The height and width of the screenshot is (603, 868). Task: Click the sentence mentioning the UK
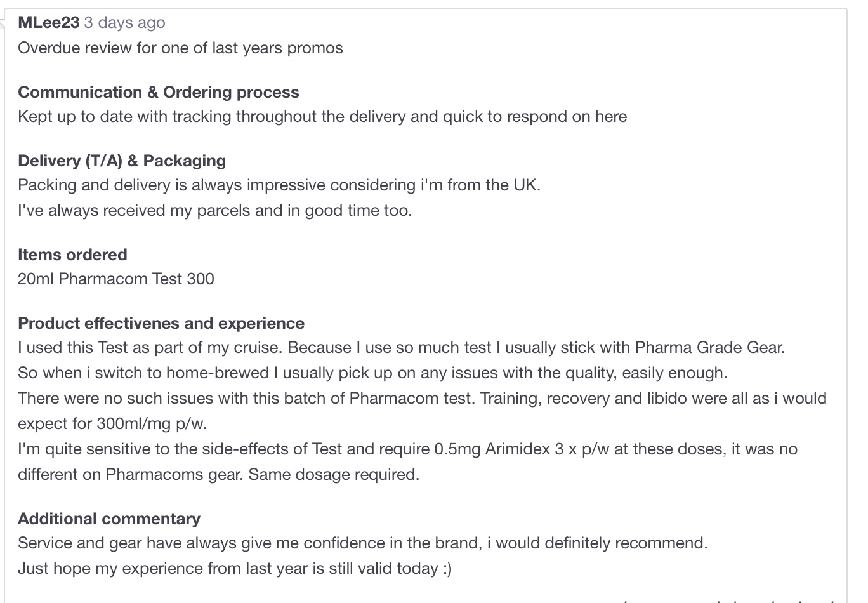tap(279, 185)
